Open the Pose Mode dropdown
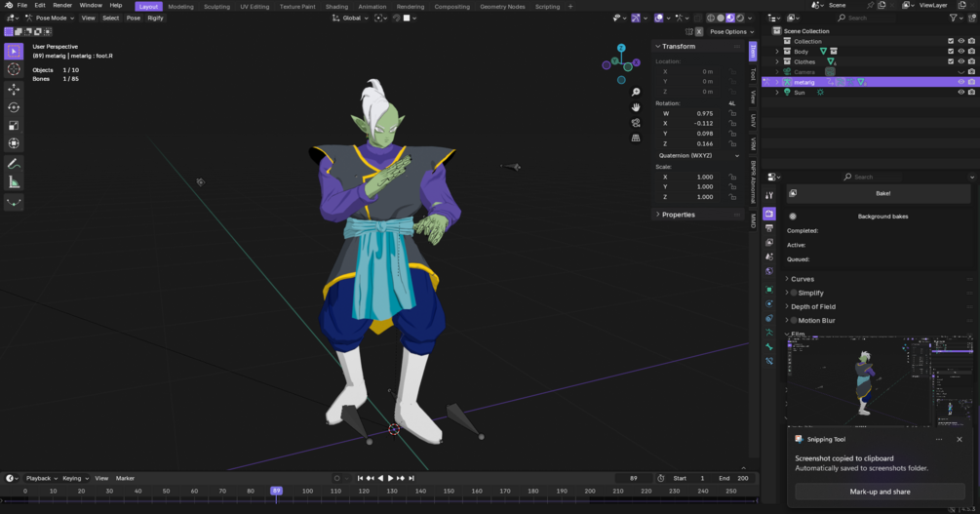 click(50, 19)
